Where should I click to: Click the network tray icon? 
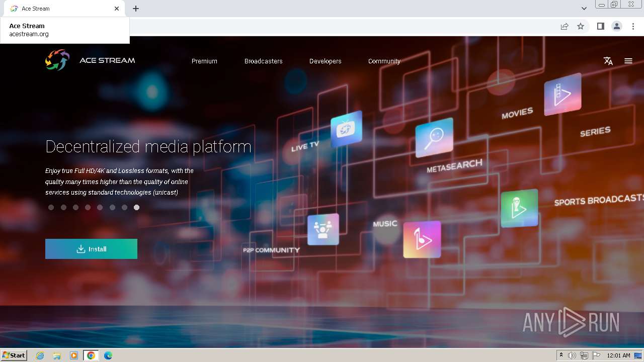click(584, 355)
